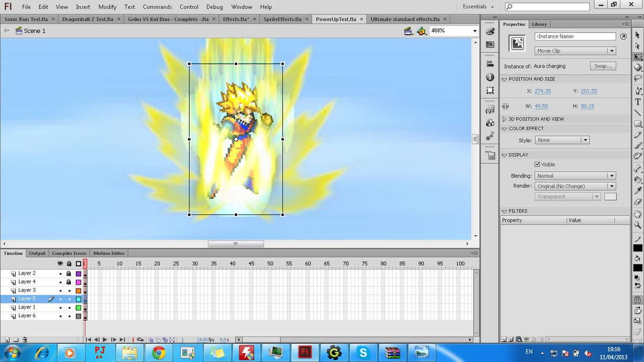This screenshot has width=644, height=362.
Task: Select the Line tool
Action: click(638, 112)
